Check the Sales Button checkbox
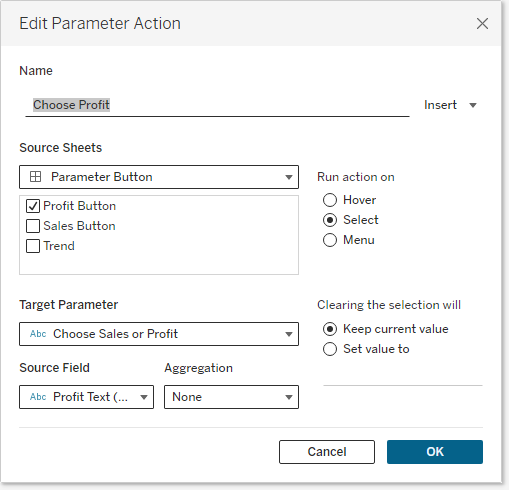This screenshot has height=490, width=509. pyautogui.click(x=33, y=226)
